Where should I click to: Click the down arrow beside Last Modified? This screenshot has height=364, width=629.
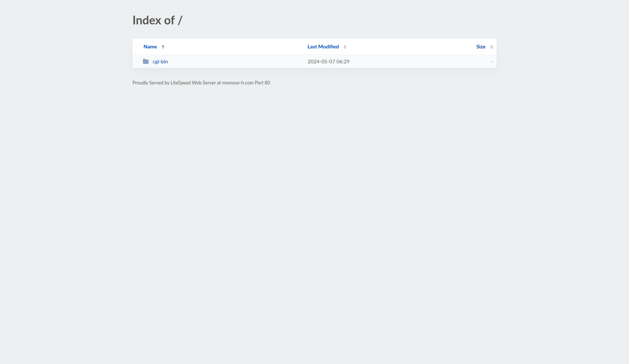point(345,48)
